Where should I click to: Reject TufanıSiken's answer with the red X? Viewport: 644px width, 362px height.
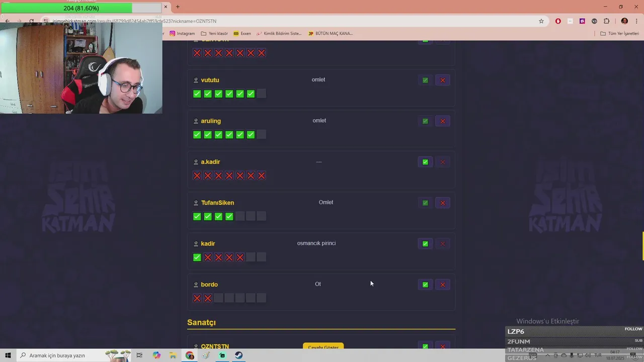(443, 203)
